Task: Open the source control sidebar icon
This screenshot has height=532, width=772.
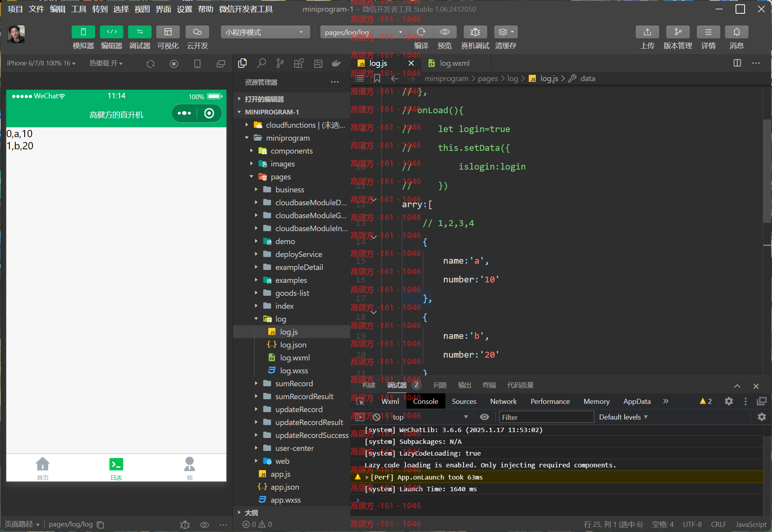Action: pos(280,63)
